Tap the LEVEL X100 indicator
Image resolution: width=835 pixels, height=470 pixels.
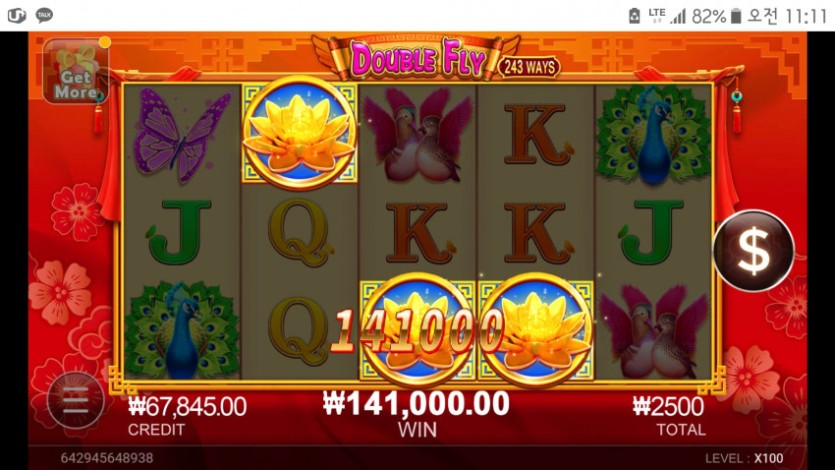click(x=744, y=458)
